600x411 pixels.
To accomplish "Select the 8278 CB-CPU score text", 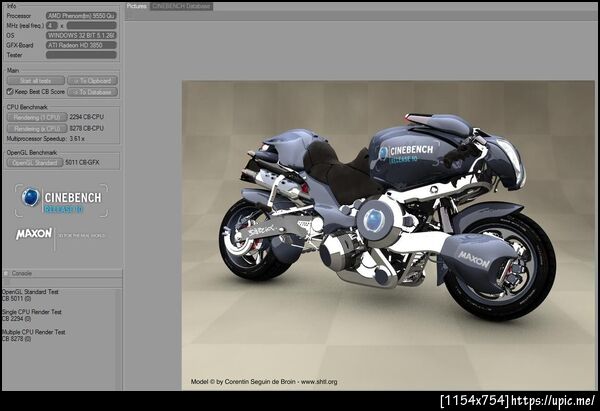I will tap(86, 128).
